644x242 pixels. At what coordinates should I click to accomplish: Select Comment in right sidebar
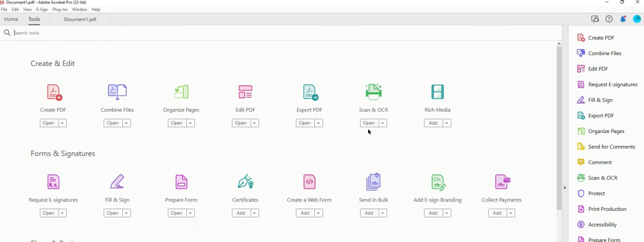pyautogui.click(x=594, y=162)
